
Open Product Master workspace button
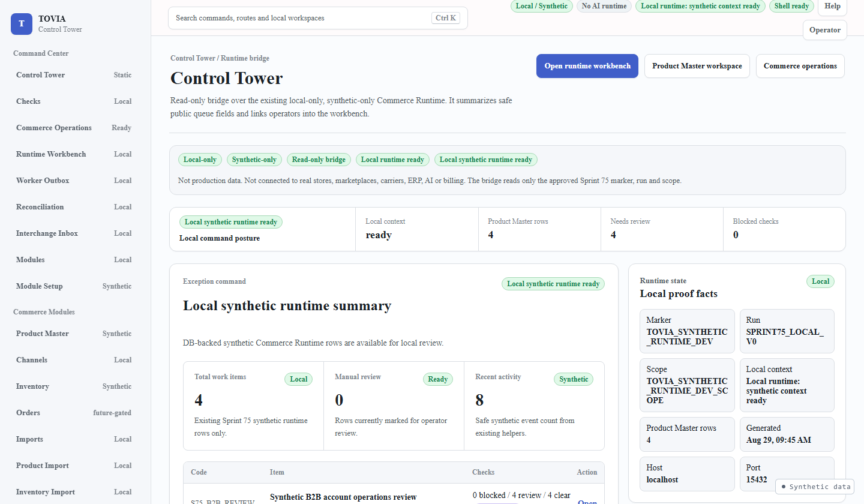(x=697, y=66)
